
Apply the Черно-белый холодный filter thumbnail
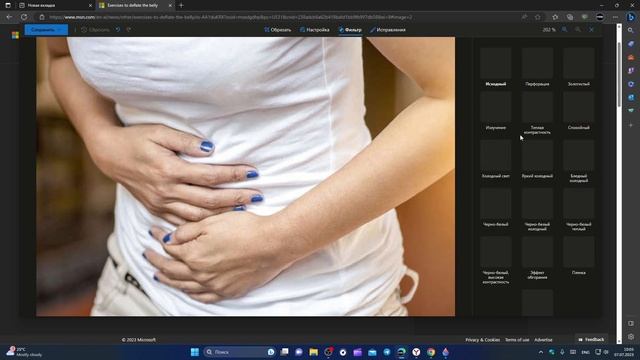537,204
